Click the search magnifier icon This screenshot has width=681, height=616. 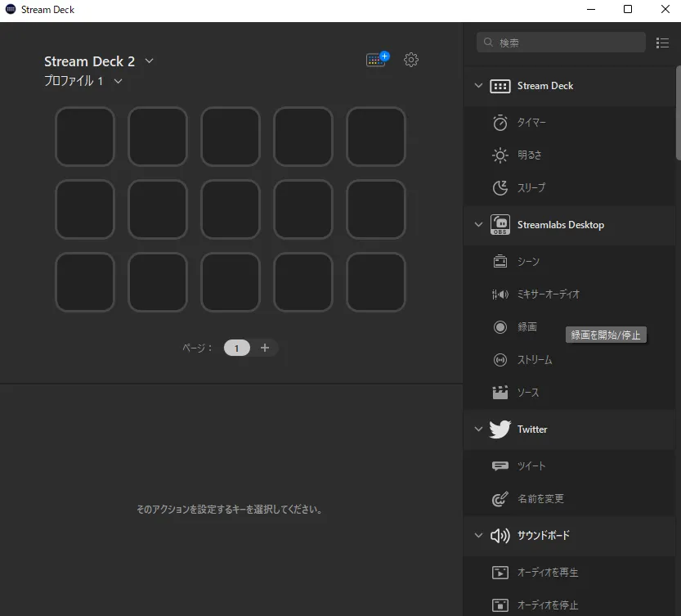tap(488, 43)
